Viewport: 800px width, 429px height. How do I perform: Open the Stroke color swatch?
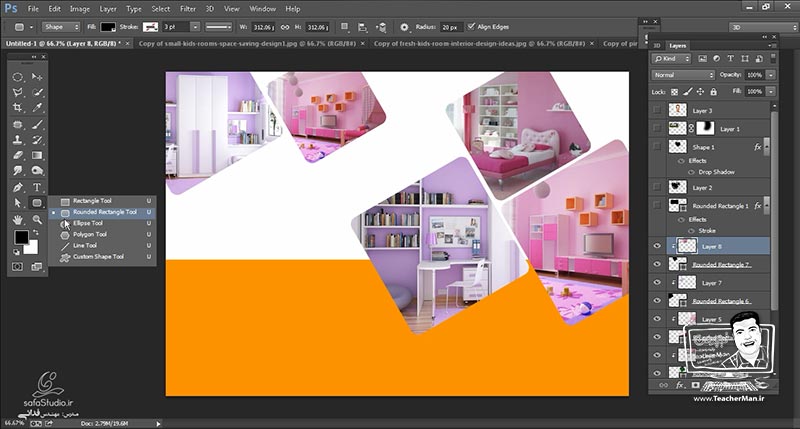[150, 27]
